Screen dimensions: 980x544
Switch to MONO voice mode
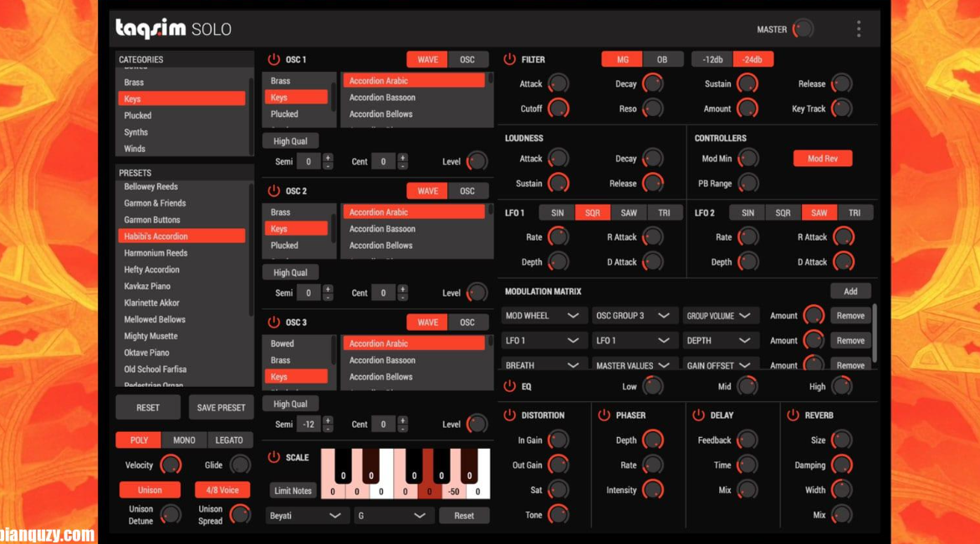click(x=184, y=440)
